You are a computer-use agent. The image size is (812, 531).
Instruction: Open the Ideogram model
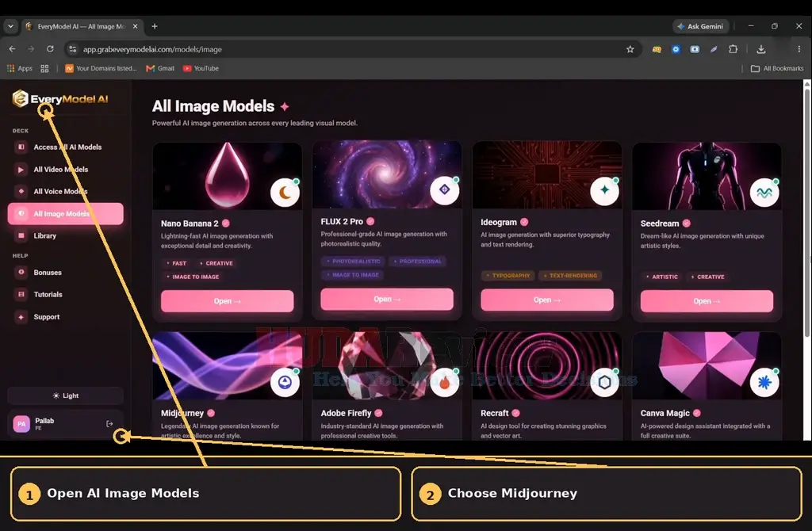click(547, 300)
